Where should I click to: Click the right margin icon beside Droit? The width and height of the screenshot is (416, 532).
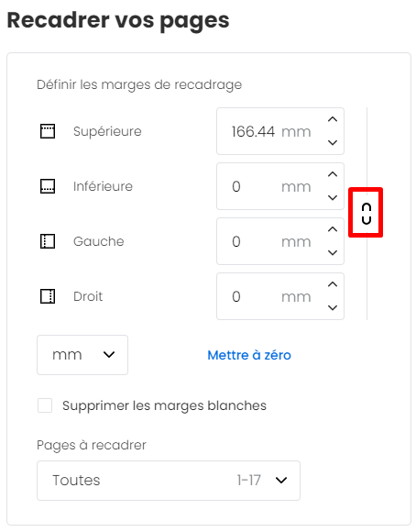pyautogui.click(x=48, y=296)
